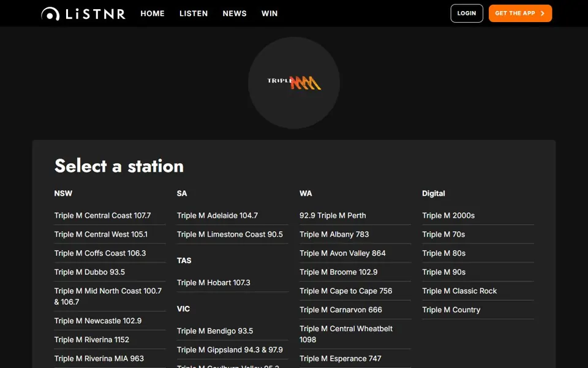Image resolution: width=588 pixels, height=368 pixels.
Task: Click the GET THE APP button
Action: click(x=520, y=13)
